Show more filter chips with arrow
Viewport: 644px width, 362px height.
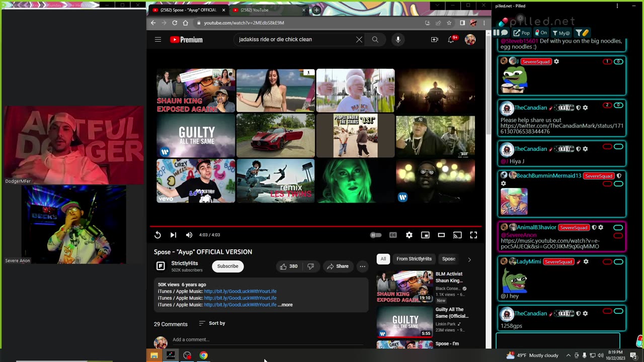coord(469,259)
